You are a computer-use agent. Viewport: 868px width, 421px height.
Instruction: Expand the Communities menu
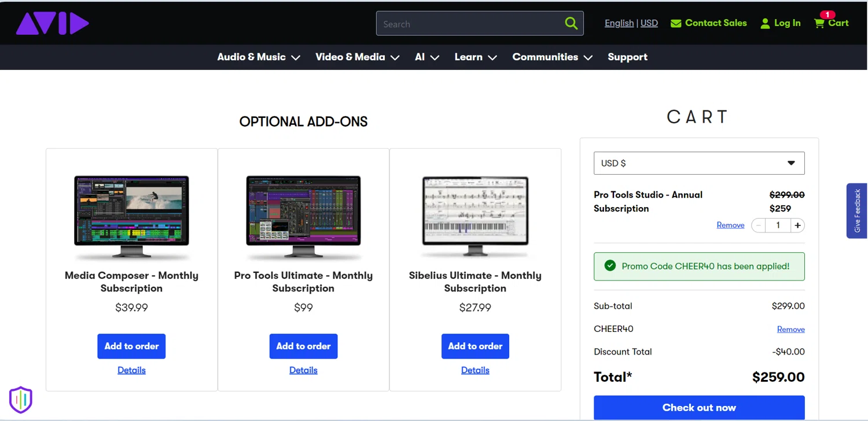[552, 57]
